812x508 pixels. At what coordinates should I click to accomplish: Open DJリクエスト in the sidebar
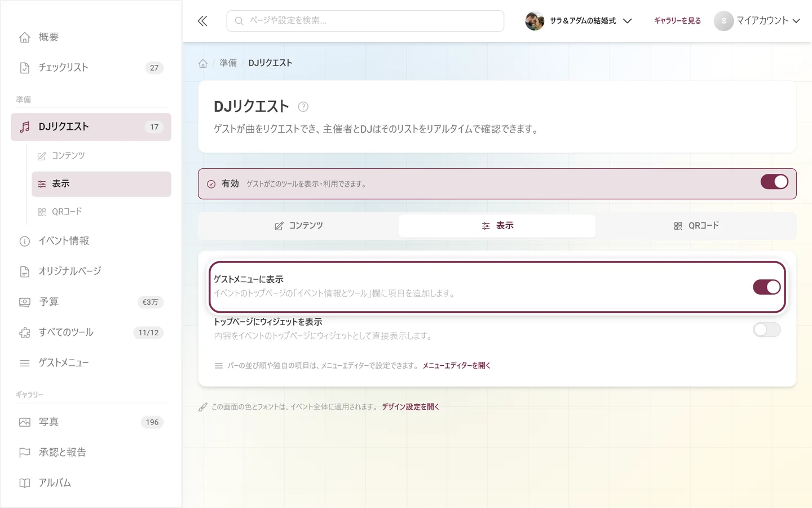point(91,127)
